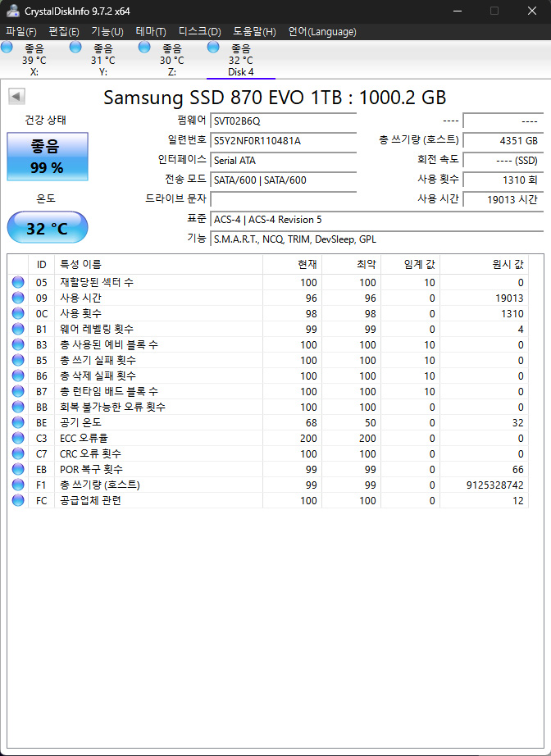Click the serial number field S5Y2NF0R110481A
The height and width of the screenshot is (756, 551).
(284, 140)
